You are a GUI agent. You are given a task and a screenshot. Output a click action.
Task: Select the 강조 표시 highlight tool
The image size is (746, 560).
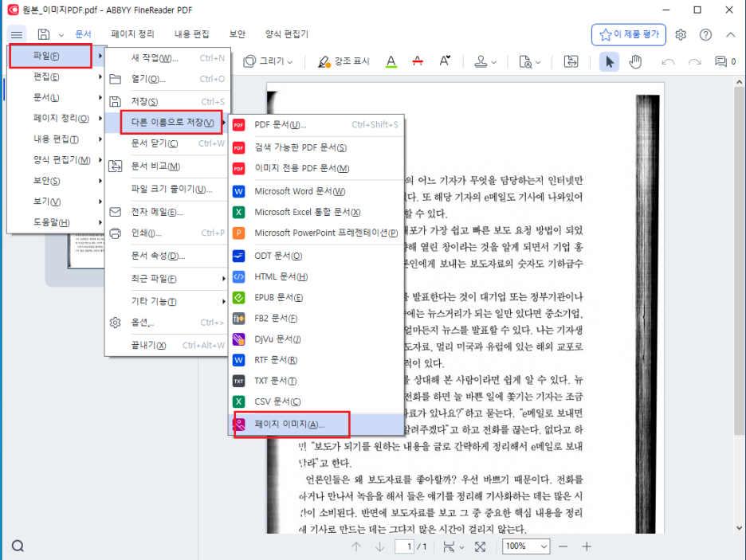pos(344,61)
